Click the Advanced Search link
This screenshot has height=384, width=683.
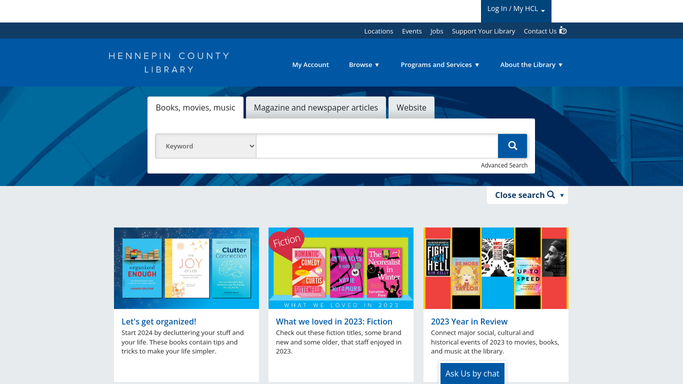point(504,165)
